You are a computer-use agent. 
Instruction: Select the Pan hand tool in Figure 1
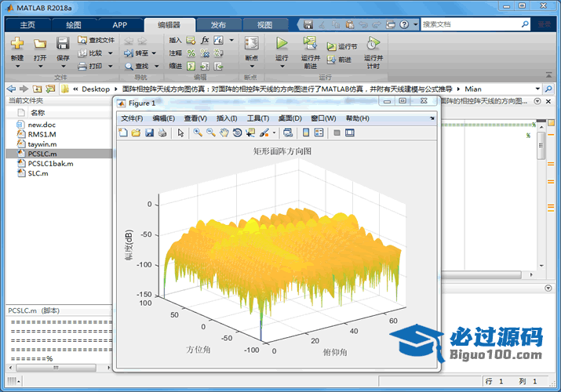(224, 133)
